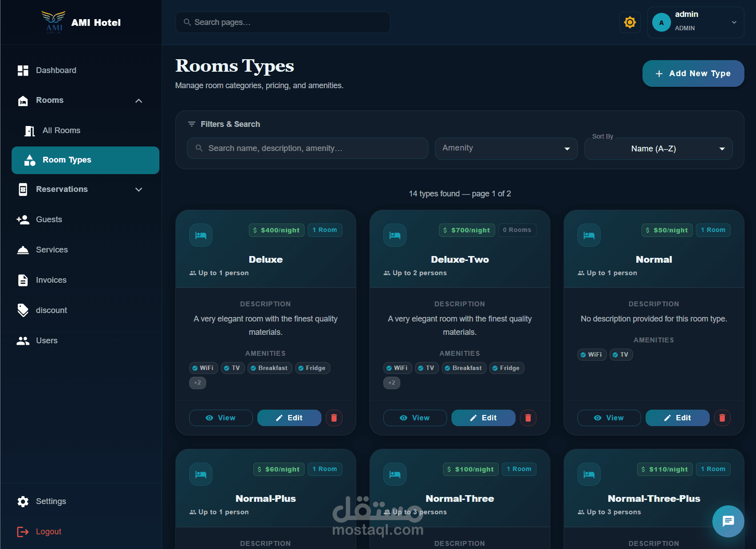Click the '14 types found — page 1 of 2' text
756x549 pixels.
(x=460, y=194)
